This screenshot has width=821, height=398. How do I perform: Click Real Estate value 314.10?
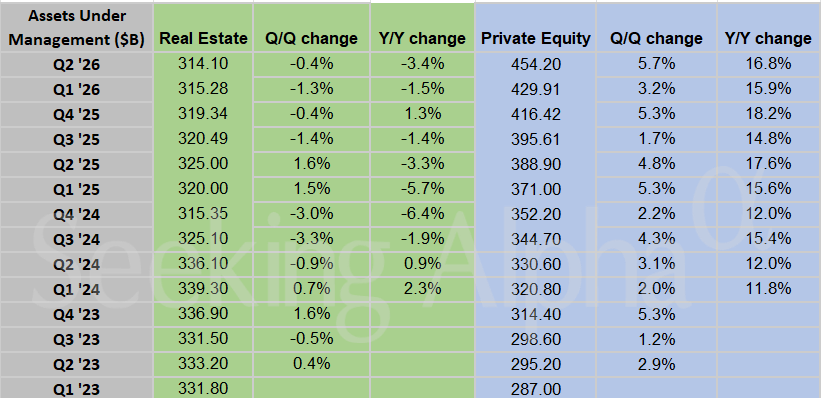[x=203, y=64]
